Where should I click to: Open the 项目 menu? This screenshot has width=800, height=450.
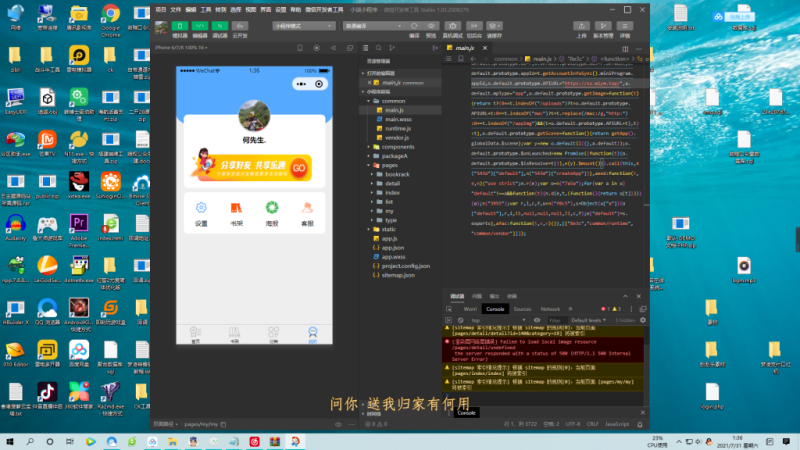point(161,10)
